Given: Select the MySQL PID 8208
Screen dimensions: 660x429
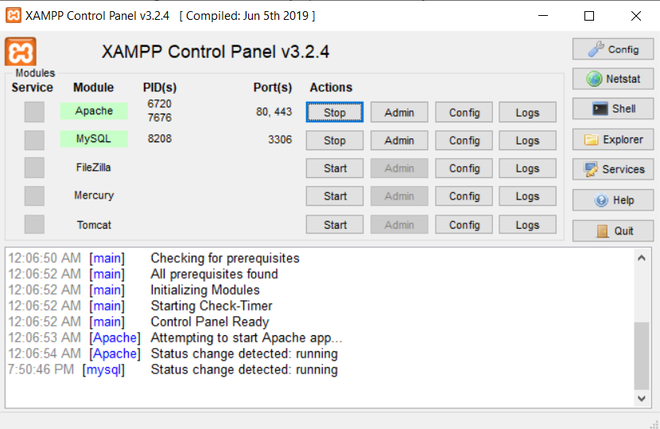Looking at the screenshot, I should pos(160,139).
